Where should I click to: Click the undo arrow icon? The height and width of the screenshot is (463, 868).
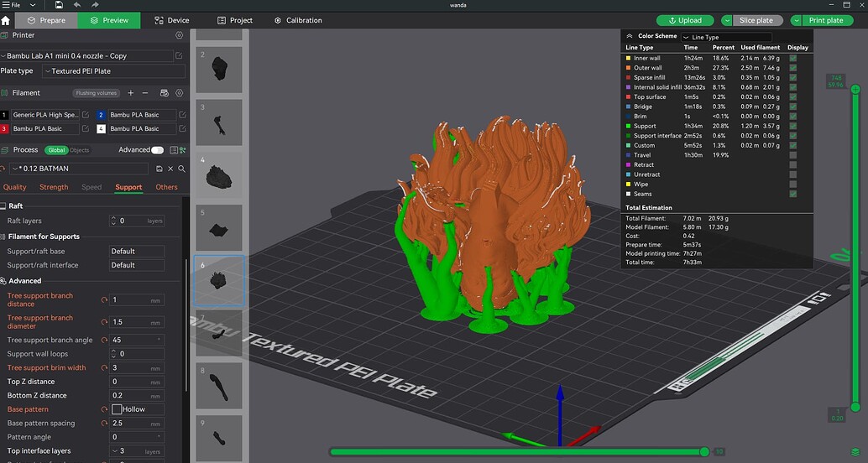coord(77,5)
